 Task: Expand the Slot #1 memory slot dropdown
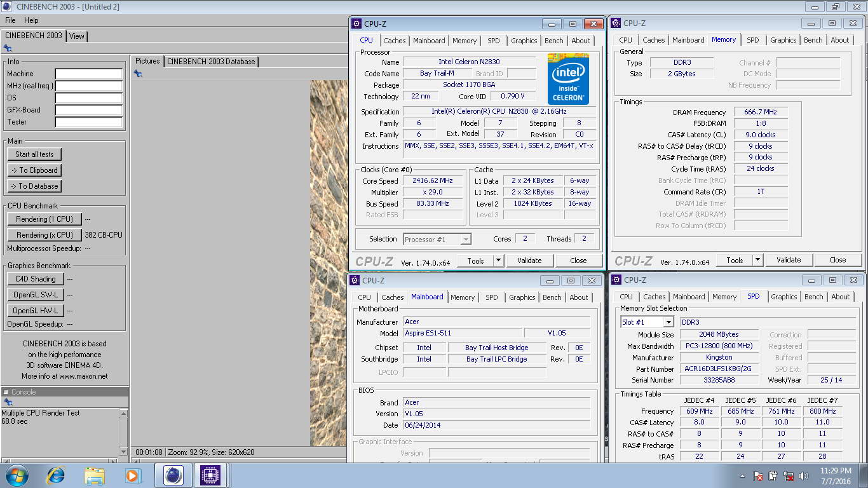[668, 322]
